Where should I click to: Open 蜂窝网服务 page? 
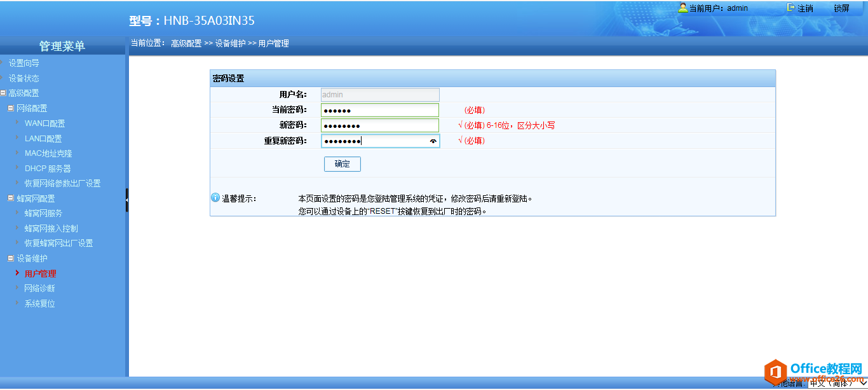tap(43, 213)
